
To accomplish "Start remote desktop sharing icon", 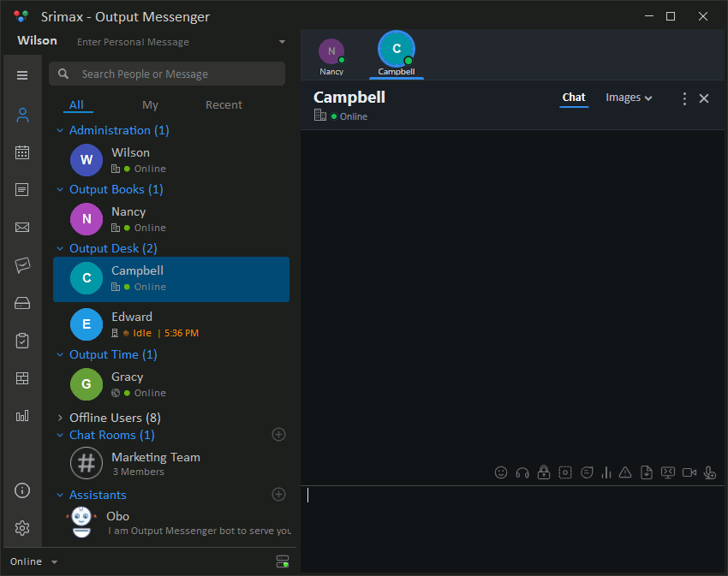I will (x=668, y=472).
